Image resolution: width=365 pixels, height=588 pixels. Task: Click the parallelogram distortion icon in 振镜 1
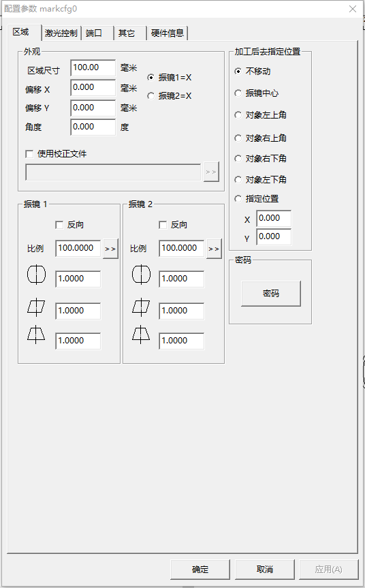(x=36, y=307)
